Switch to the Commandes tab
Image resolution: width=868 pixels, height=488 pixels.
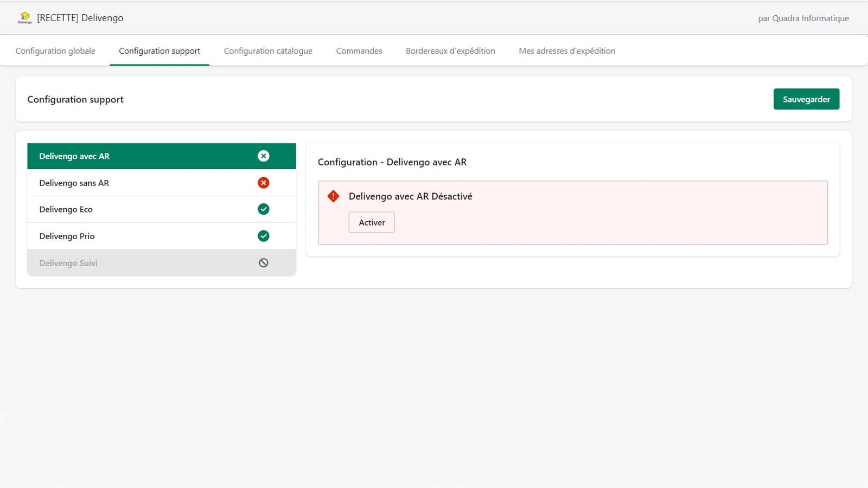(359, 50)
